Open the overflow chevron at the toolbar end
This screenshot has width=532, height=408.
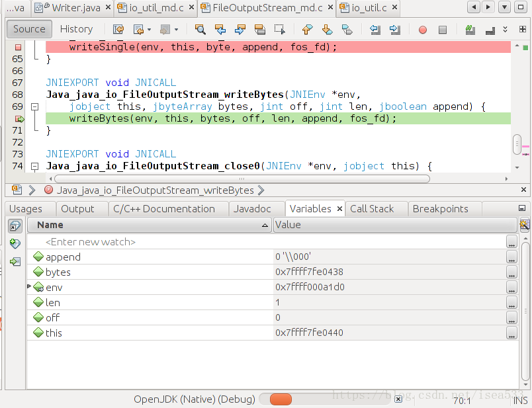505,30
